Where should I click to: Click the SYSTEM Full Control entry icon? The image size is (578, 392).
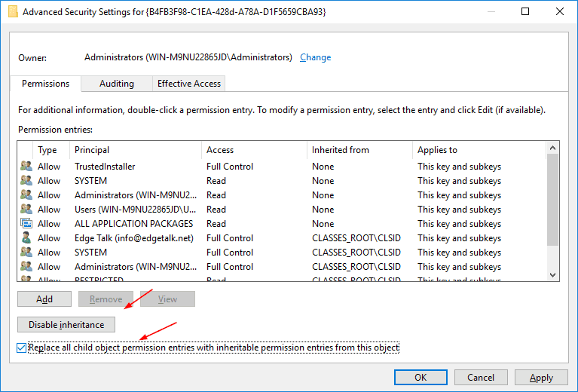click(x=26, y=253)
